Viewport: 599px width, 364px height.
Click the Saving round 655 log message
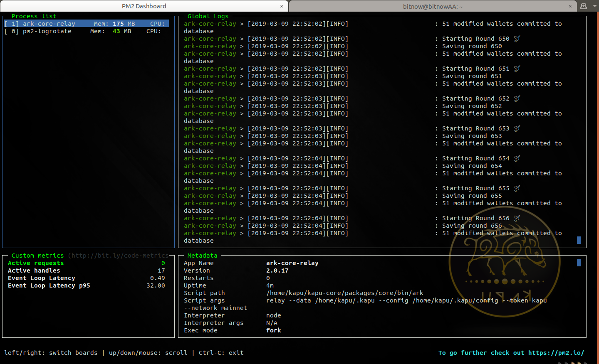click(472, 196)
